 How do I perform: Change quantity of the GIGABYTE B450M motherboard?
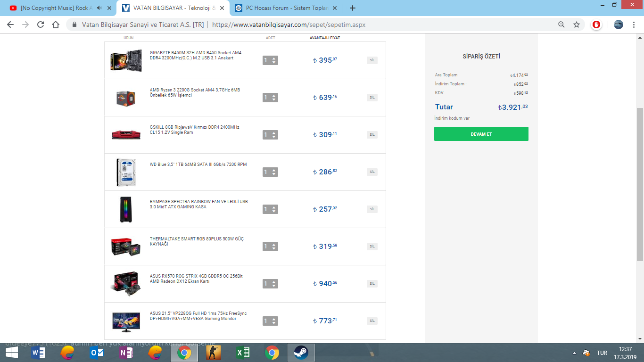point(270,60)
